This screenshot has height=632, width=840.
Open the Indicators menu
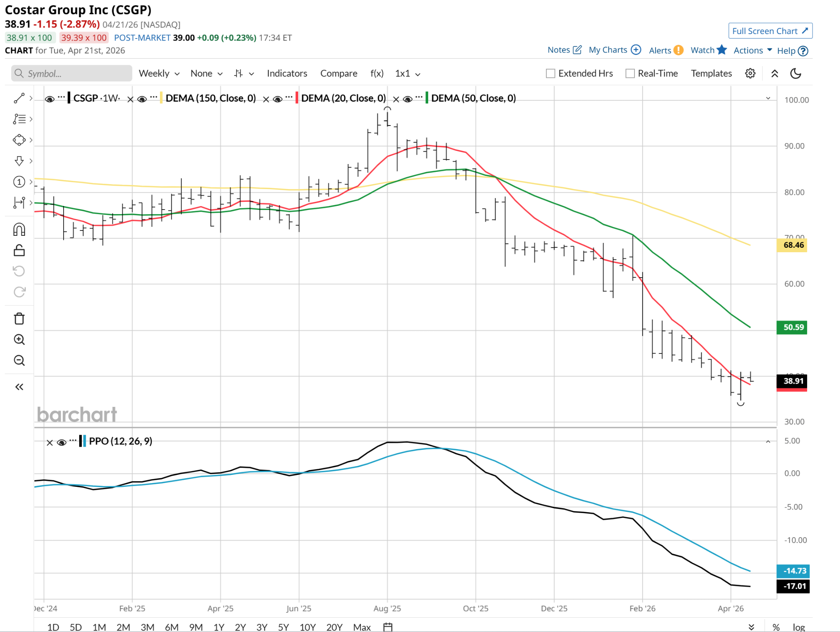coord(287,73)
